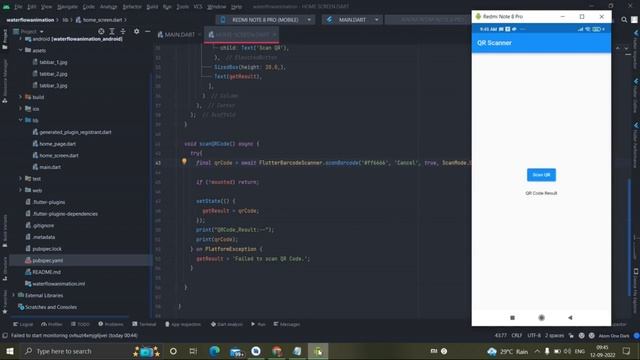This screenshot has width=640, height=360.
Task: Open the Messages tool window
Action: (x=287, y=324)
